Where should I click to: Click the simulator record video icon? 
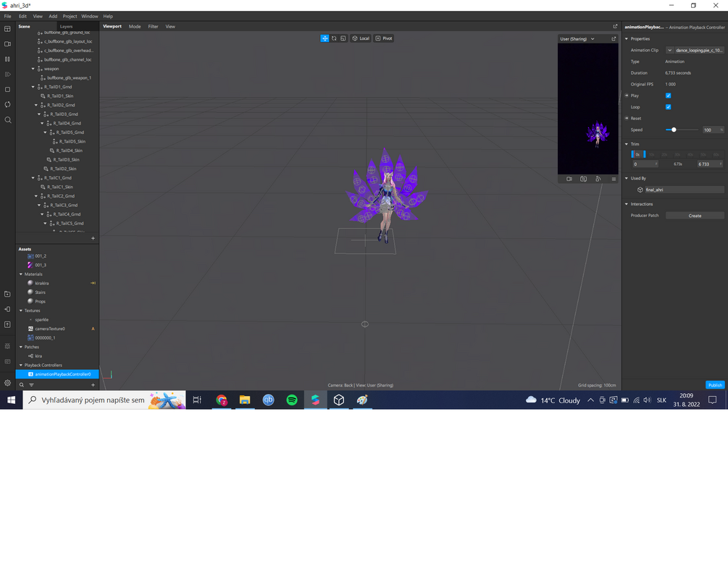(569, 179)
